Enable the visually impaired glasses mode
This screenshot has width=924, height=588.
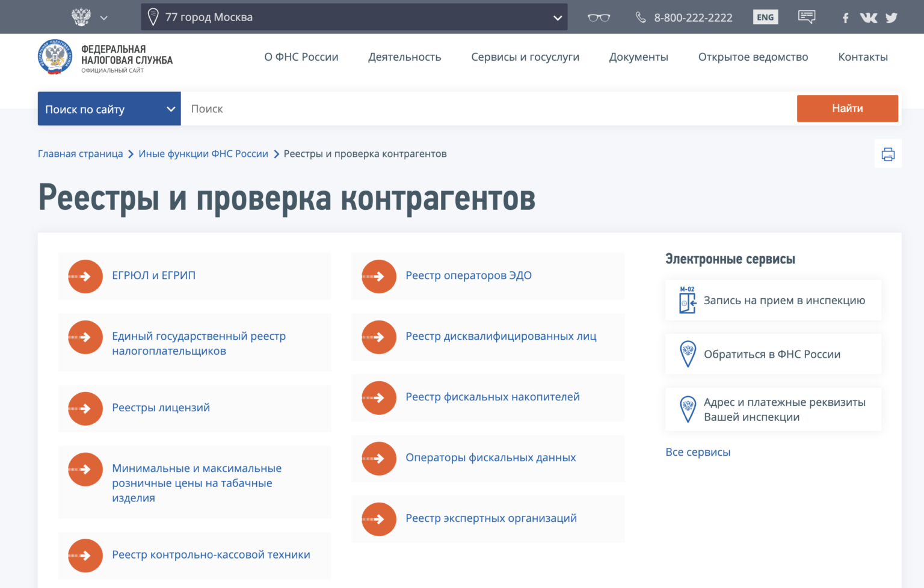point(599,17)
